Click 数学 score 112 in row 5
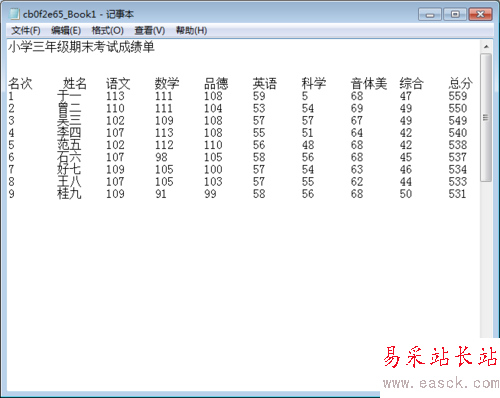This screenshot has height=398, width=500. coord(164,145)
